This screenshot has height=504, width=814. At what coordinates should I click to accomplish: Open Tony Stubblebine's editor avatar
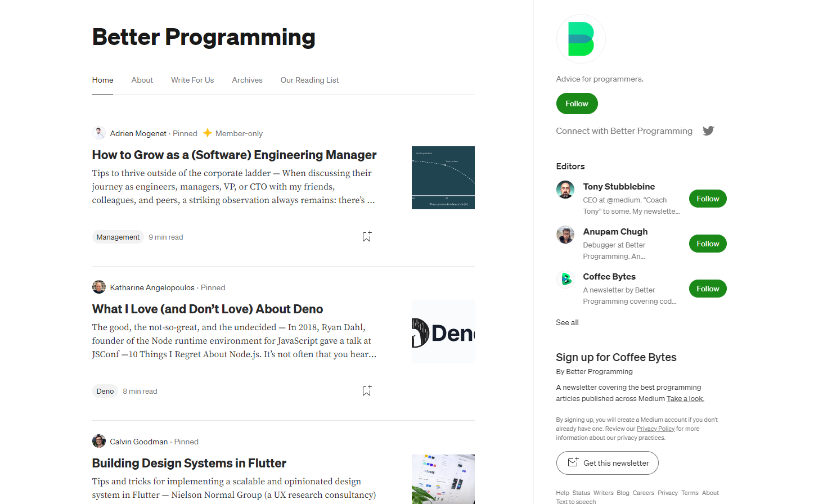click(x=565, y=190)
